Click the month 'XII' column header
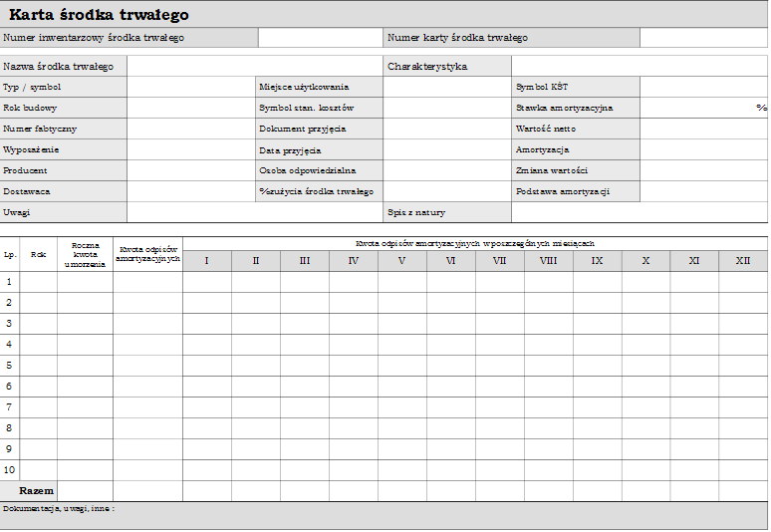 click(743, 261)
